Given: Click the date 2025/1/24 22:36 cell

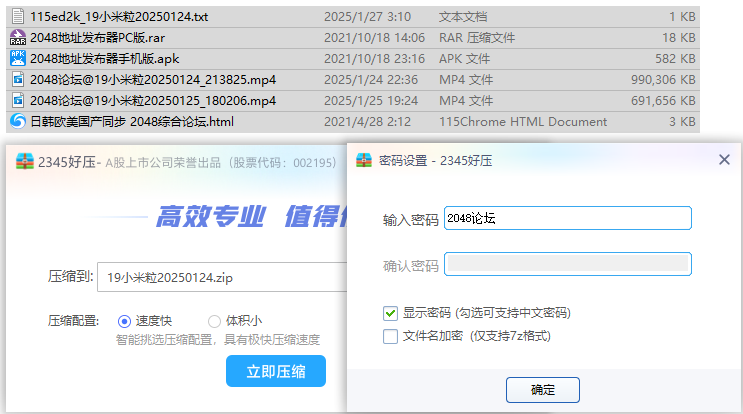Looking at the screenshot, I should (x=371, y=80).
